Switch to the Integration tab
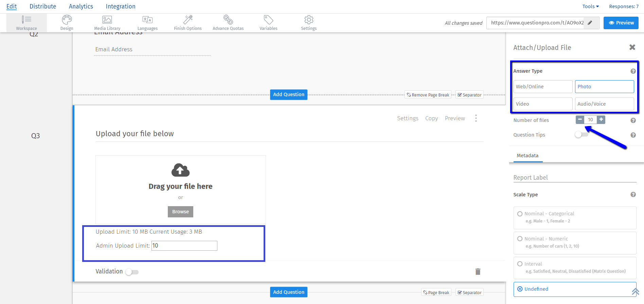The width and height of the screenshot is (644, 304). [x=121, y=6]
